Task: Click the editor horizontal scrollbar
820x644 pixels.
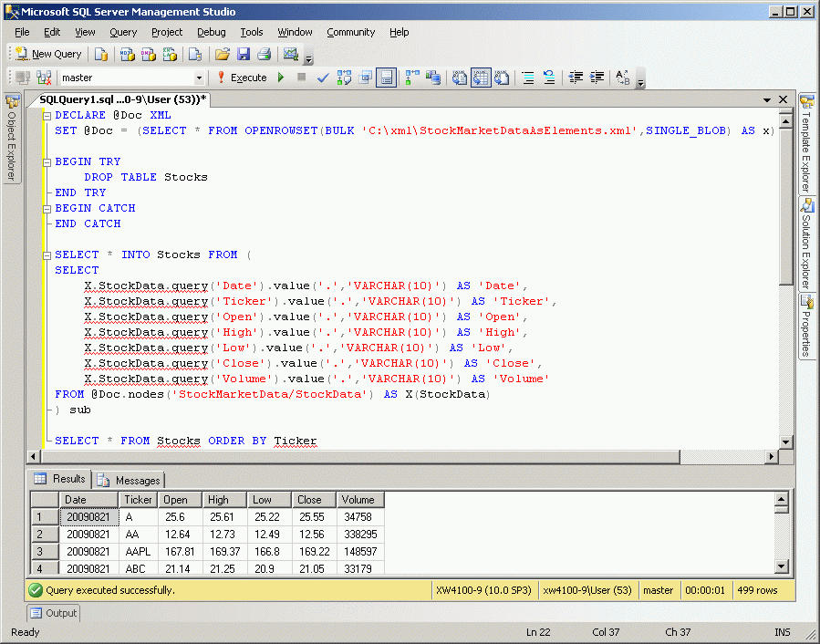Action: pyautogui.click(x=365, y=456)
